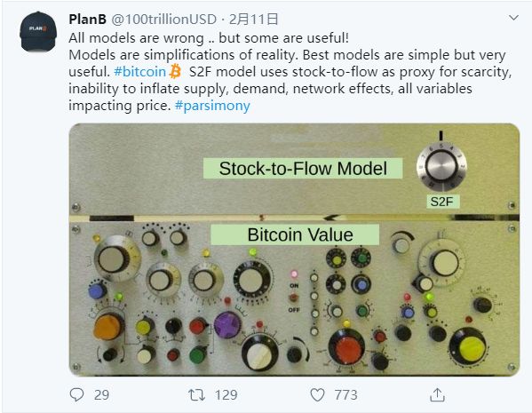The height and width of the screenshot is (413, 532).
Task: Expand the tweet options chevron
Action: coord(513,17)
